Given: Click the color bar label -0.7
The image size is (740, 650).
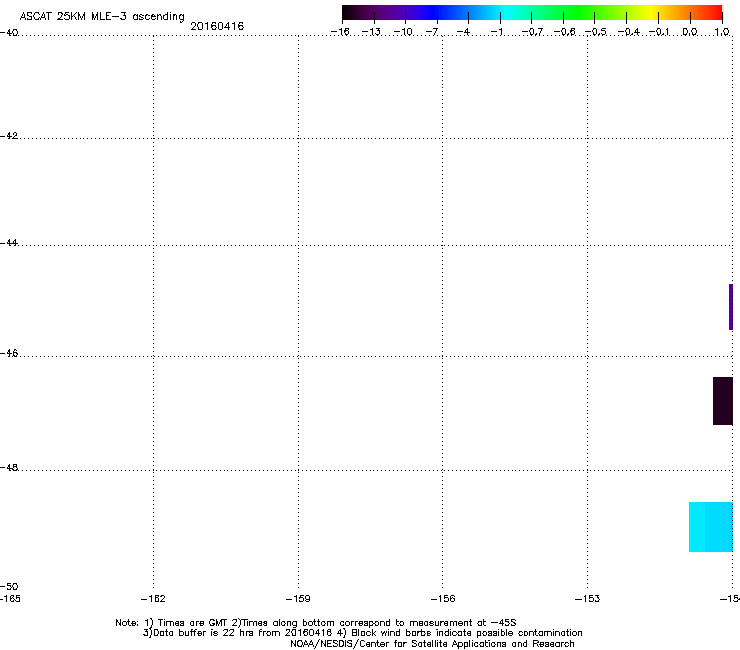Looking at the screenshot, I should coord(532,32).
